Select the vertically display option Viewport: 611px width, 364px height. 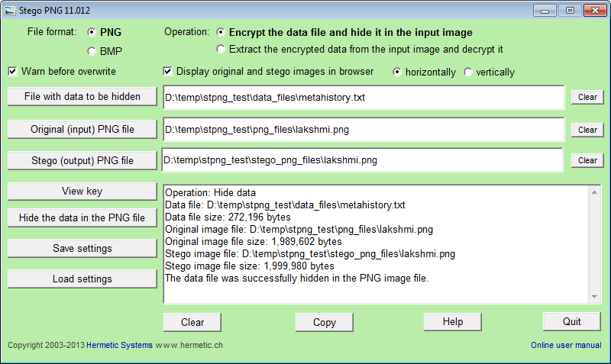coord(467,72)
